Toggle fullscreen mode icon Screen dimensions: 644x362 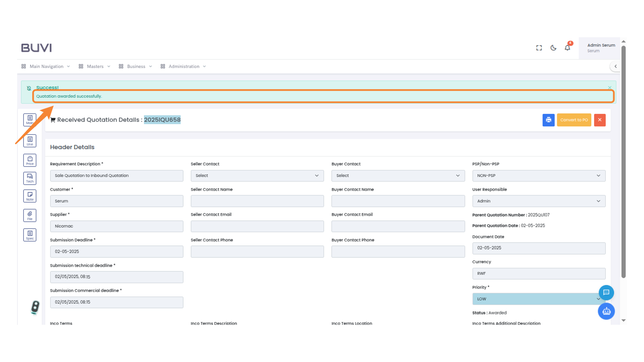pos(539,48)
